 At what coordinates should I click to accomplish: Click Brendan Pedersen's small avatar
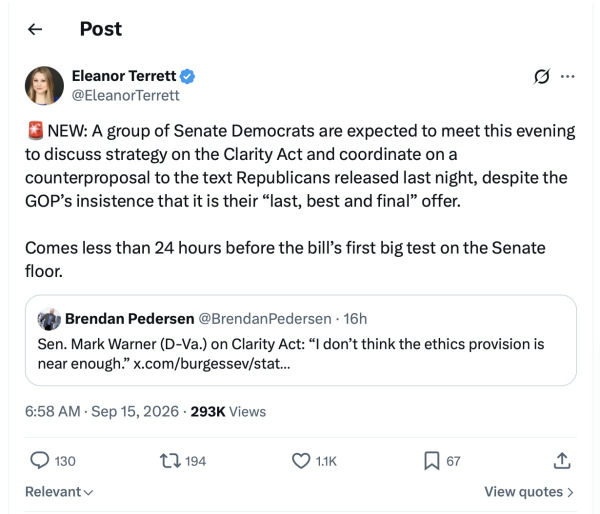(49, 319)
